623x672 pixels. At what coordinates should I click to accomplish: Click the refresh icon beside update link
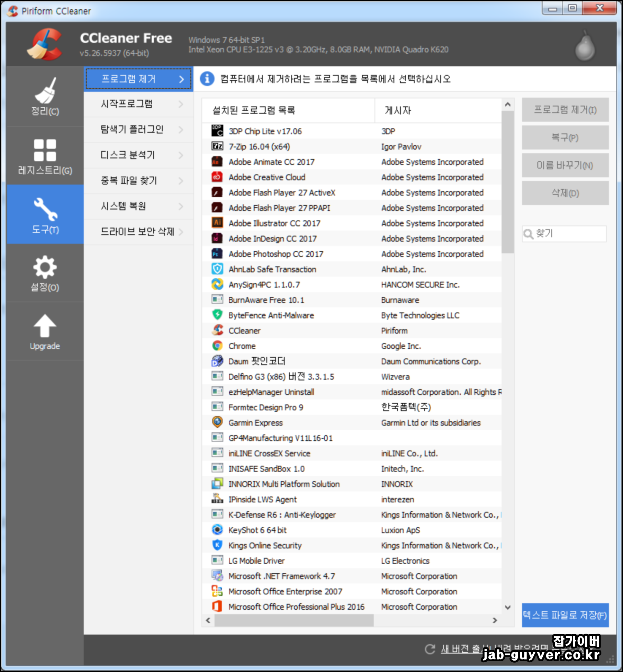[430, 649]
